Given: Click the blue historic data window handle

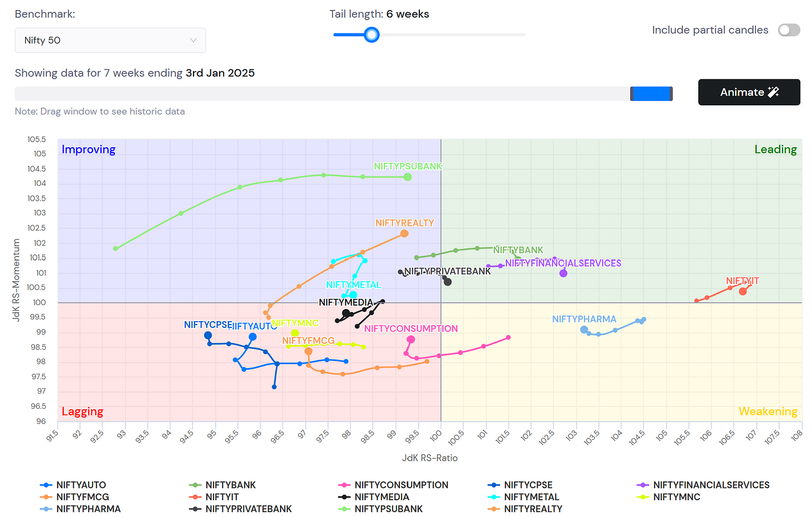Looking at the screenshot, I should coord(651,94).
